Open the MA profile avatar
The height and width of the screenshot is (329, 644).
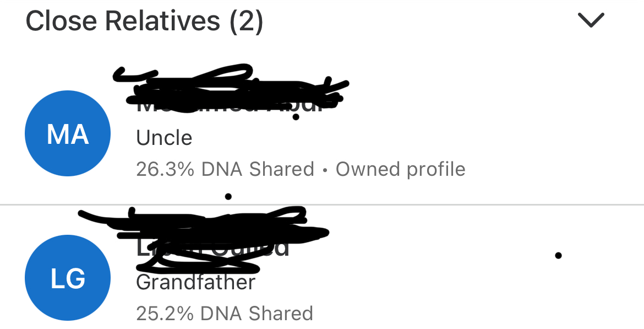68,133
